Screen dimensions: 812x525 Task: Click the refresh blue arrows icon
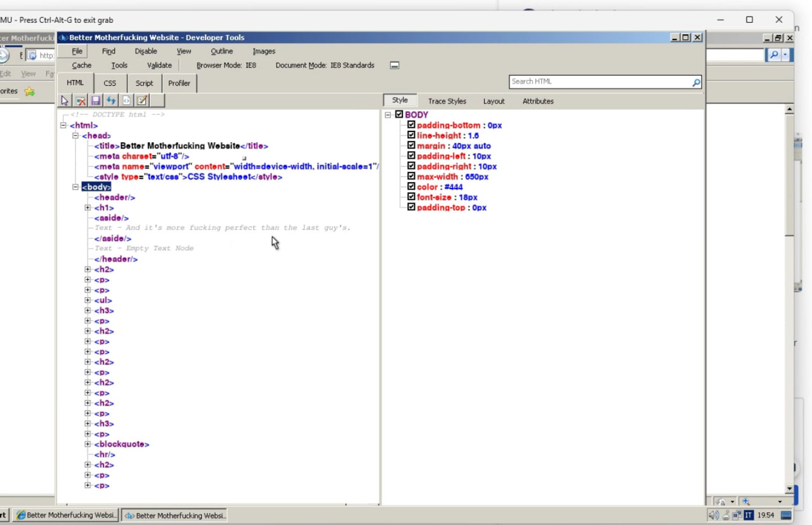111,100
